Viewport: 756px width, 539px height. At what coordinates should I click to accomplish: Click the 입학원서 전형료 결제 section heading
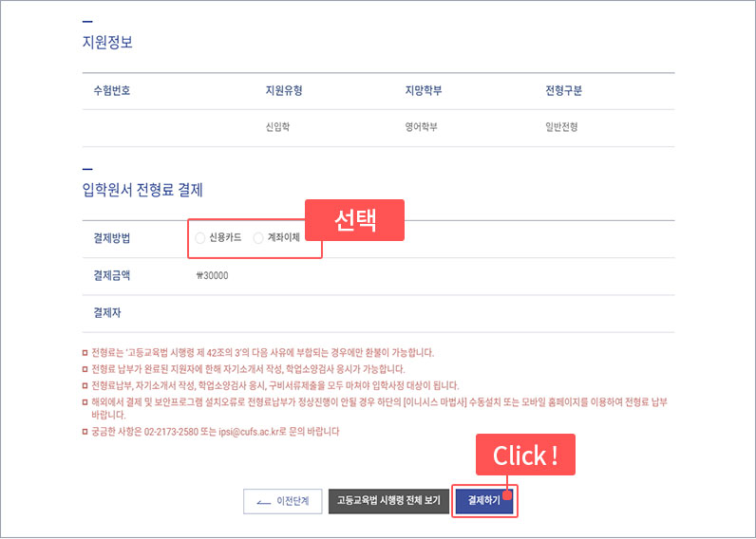click(x=142, y=191)
